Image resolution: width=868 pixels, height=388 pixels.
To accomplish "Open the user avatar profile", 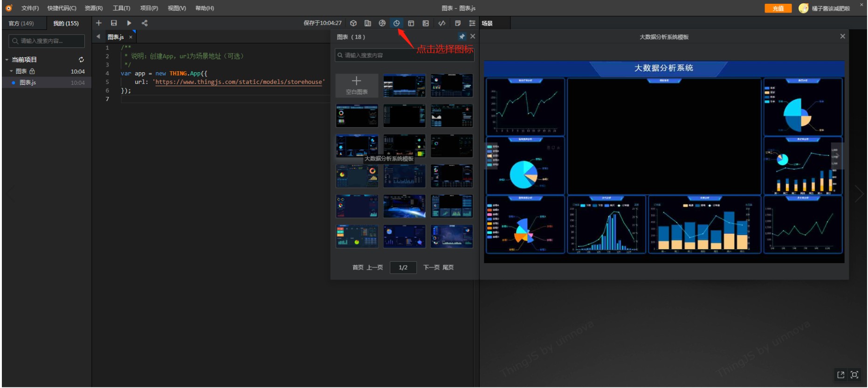I will pos(803,8).
